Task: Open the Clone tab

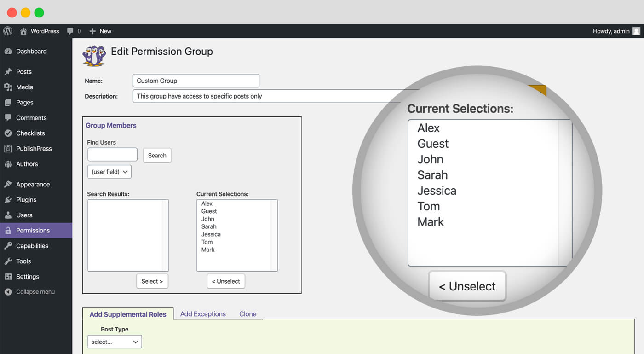Action: 247,314
